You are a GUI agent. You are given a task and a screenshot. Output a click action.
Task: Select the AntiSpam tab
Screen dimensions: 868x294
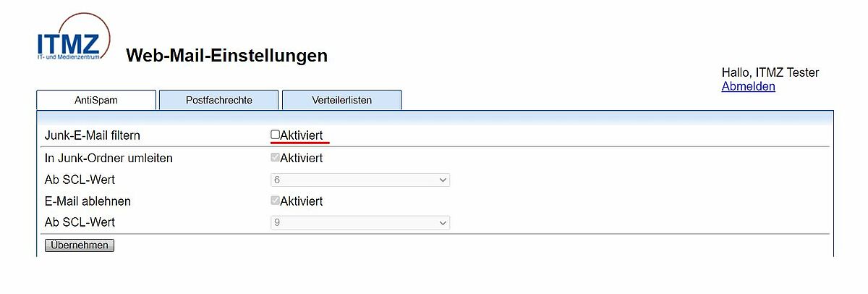pos(96,100)
